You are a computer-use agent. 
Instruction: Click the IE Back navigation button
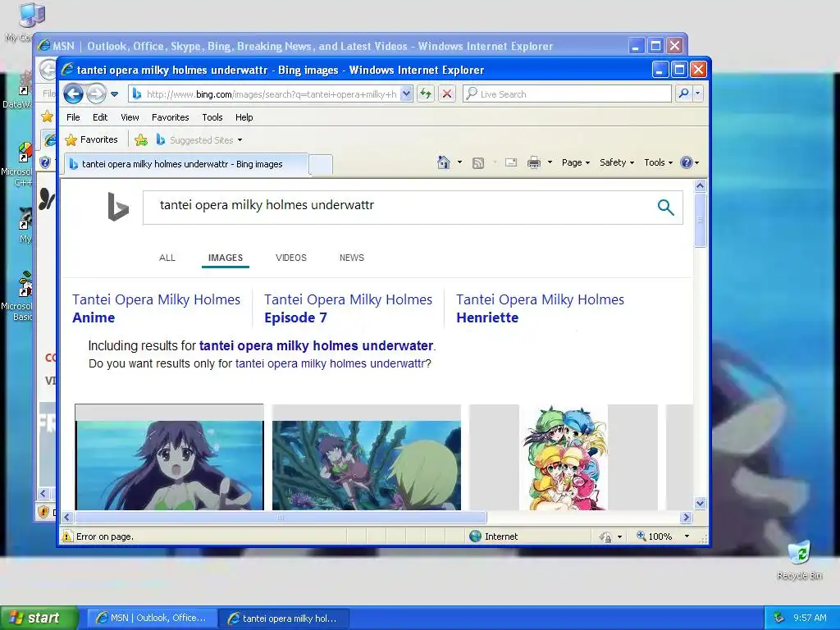pyautogui.click(x=73, y=94)
